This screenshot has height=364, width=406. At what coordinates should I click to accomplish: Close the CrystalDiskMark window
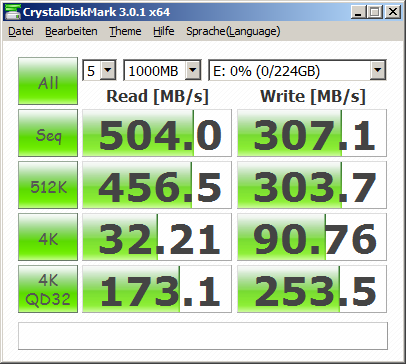393,12
